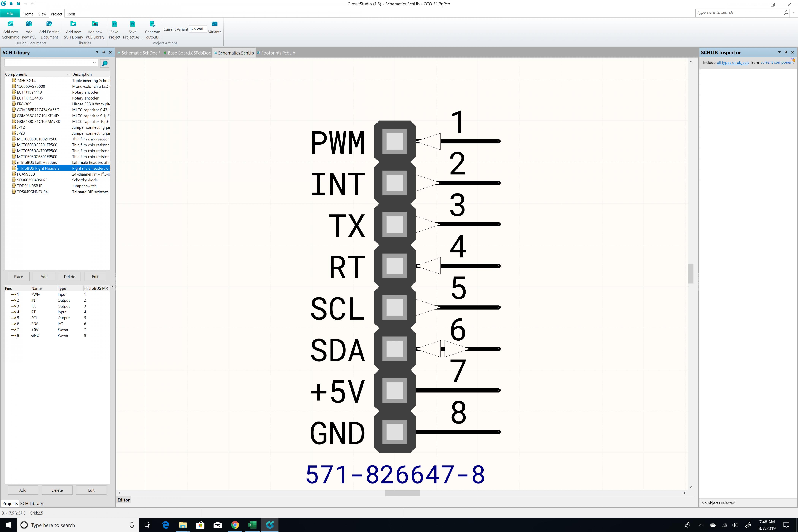This screenshot has height=532, width=798.
Task: Click the quick-access save icon in title bar
Action: click(x=18, y=4)
